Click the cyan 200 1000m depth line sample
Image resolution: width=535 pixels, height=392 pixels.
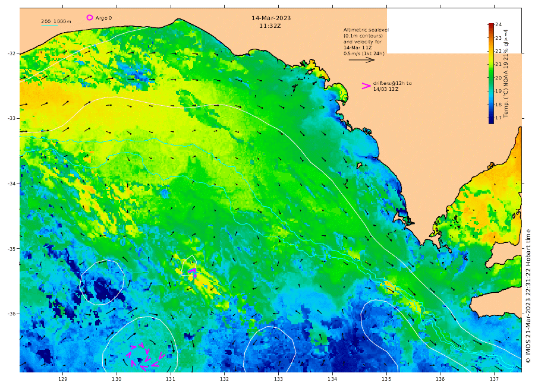49,25
